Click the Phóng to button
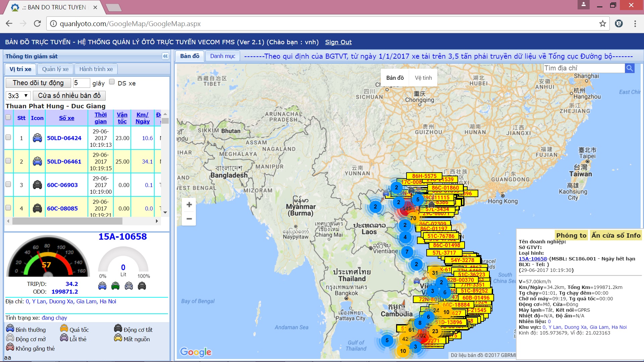This screenshot has width=644, height=362. [571, 235]
